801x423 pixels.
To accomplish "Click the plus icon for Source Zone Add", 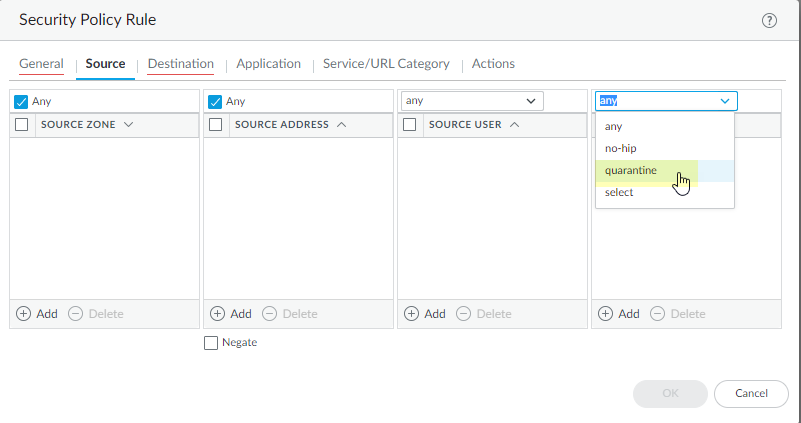I will pyautogui.click(x=24, y=313).
